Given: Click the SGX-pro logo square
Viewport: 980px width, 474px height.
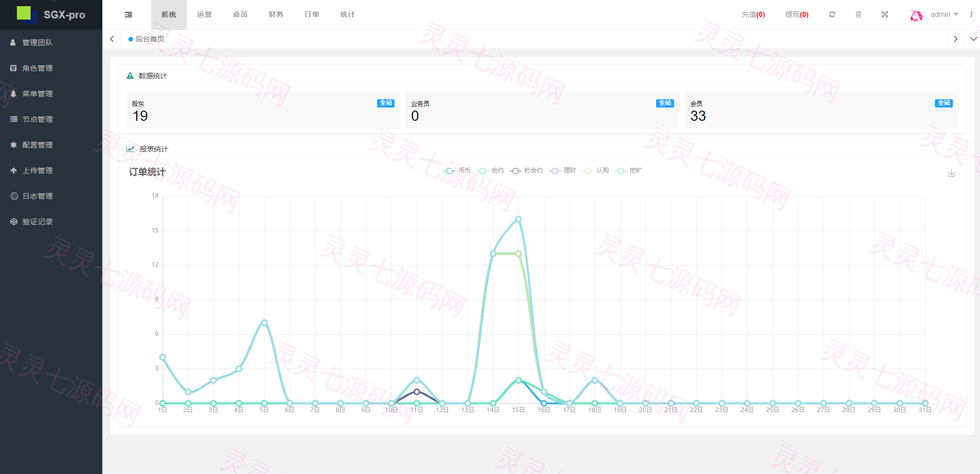Looking at the screenshot, I should (27, 14).
